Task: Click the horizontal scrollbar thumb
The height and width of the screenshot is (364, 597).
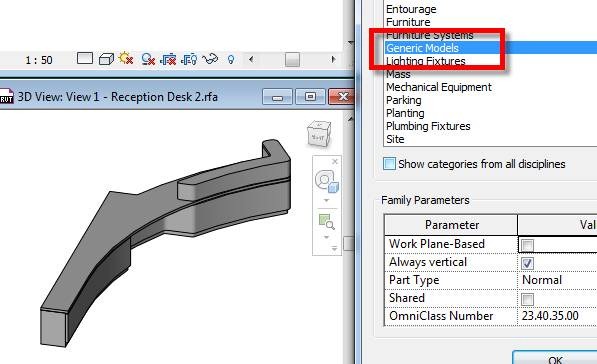Action: pyautogui.click(x=292, y=59)
